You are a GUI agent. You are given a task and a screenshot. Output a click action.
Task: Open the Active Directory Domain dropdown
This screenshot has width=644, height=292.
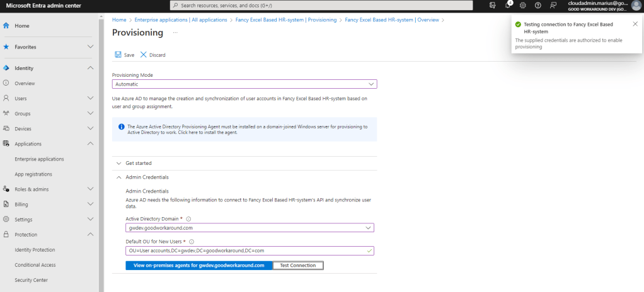click(x=250, y=228)
